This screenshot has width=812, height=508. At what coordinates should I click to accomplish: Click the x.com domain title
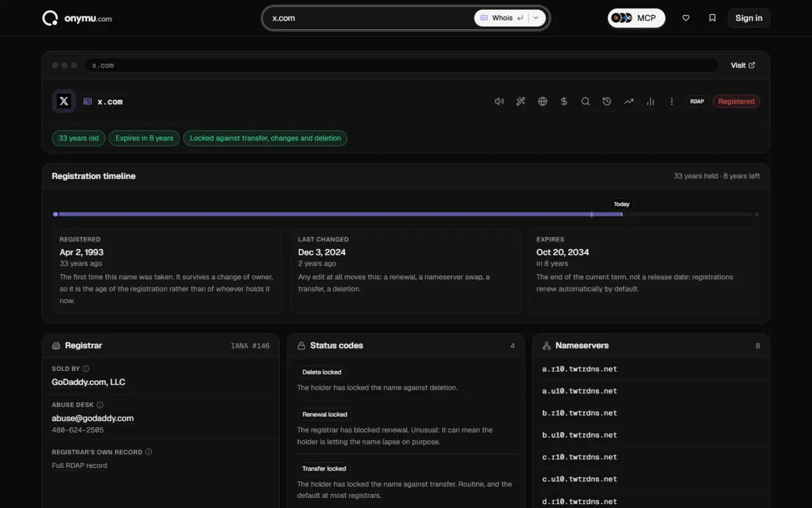pos(110,102)
